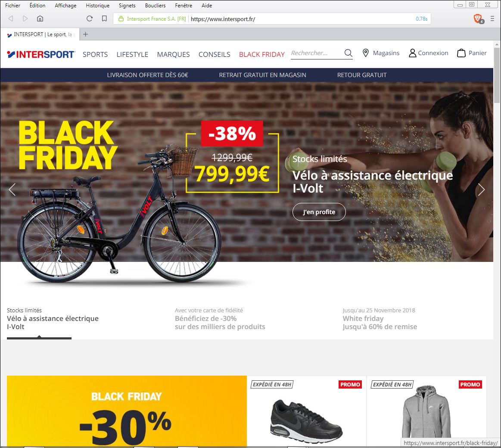Open the Signets menu
This screenshot has height=448, width=501.
pyautogui.click(x=127, y=6)
